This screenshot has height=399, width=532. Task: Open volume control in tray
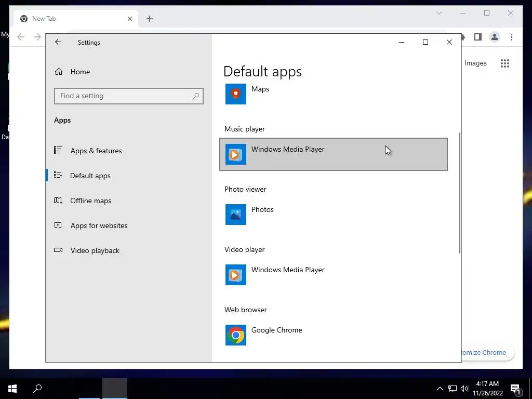coord(464,389)
